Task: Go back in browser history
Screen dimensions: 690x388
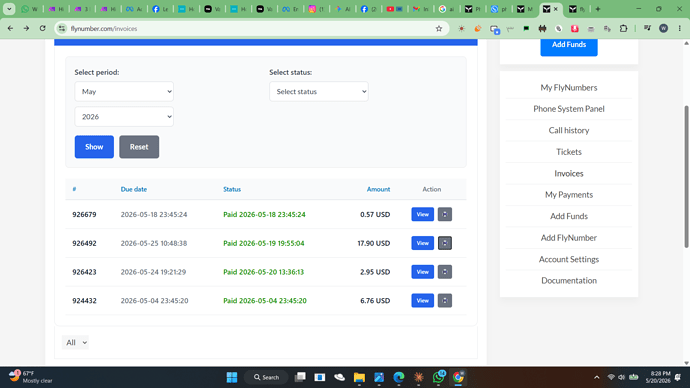Action: (x=10, y=28)
